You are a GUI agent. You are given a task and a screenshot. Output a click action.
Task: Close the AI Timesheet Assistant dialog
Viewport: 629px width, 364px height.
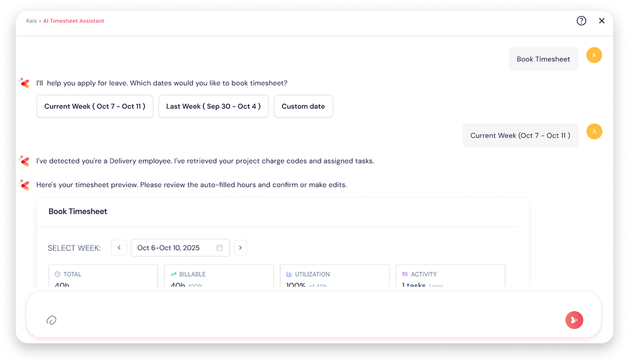point(602,21)
